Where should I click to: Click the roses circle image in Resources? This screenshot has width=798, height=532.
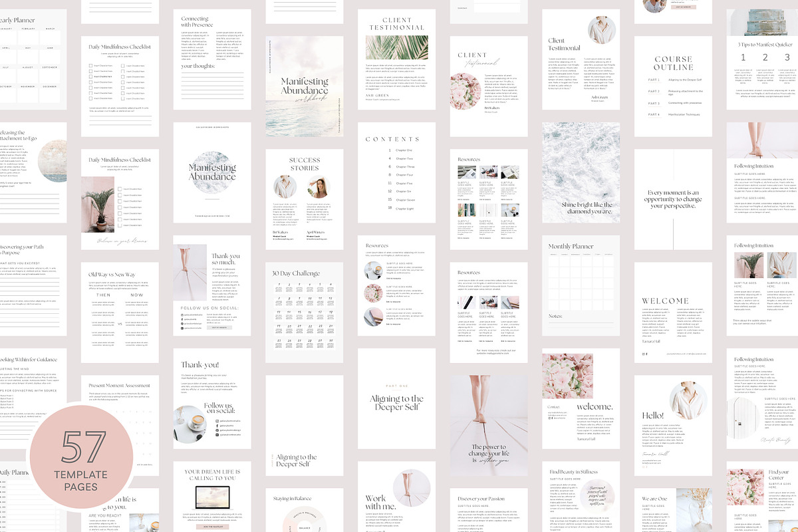click(x=373, y=293)
